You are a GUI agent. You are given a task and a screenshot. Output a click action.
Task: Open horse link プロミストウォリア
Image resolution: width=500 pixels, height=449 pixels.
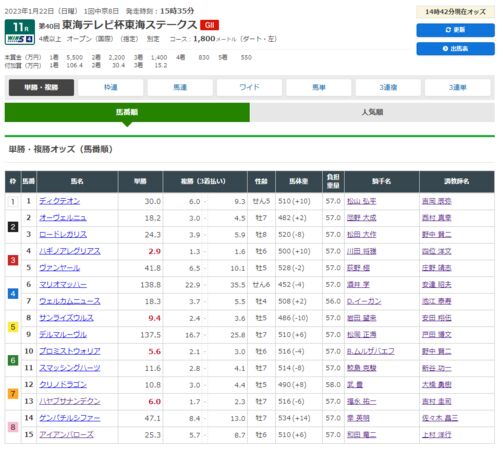(x=70, y=351)
